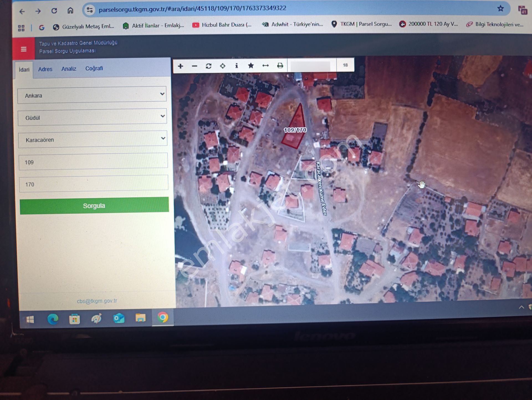Open Microsoft Edge from the taskbar
Screen dimensions: 532x400
53,319
